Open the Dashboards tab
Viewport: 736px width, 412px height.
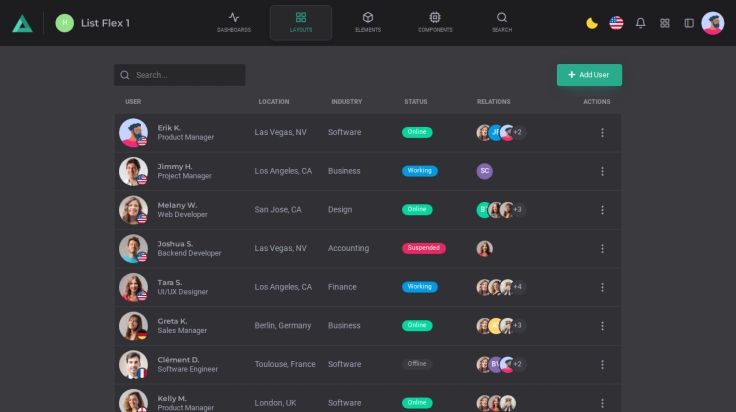[234, 22]
